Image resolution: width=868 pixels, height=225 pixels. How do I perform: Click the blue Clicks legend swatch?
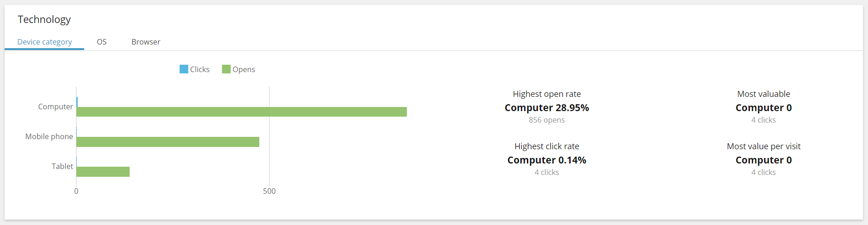pyautogui.click(x=184, y=69)
